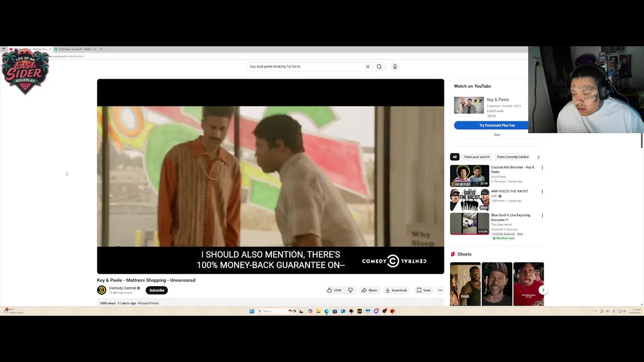Image resolution: width=644 pixels, height=362 pixels.
Task: Show next Shorts with arrow button
Action: [543, 290]
